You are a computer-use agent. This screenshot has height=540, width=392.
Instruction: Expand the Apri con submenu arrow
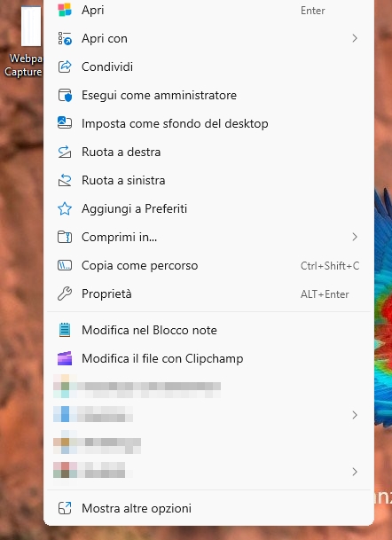[x=355, y=38]
